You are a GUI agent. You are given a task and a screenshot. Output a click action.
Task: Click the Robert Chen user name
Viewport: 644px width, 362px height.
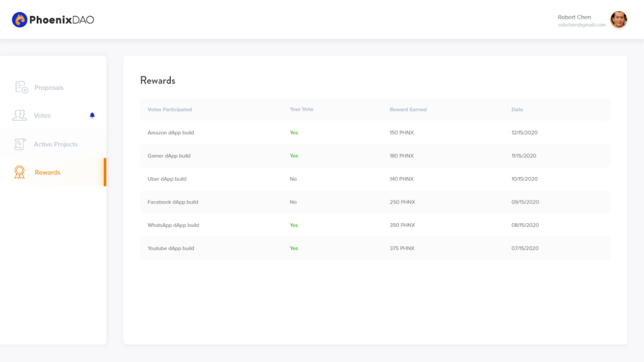pos(574,17)
